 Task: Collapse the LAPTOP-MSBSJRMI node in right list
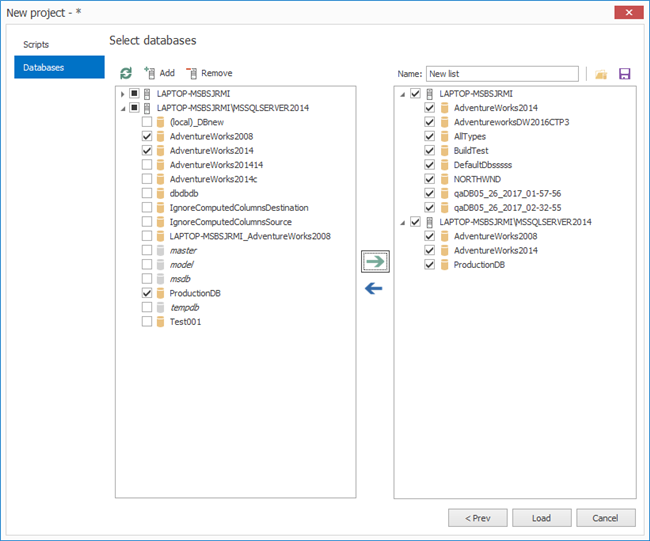[402, 95]
